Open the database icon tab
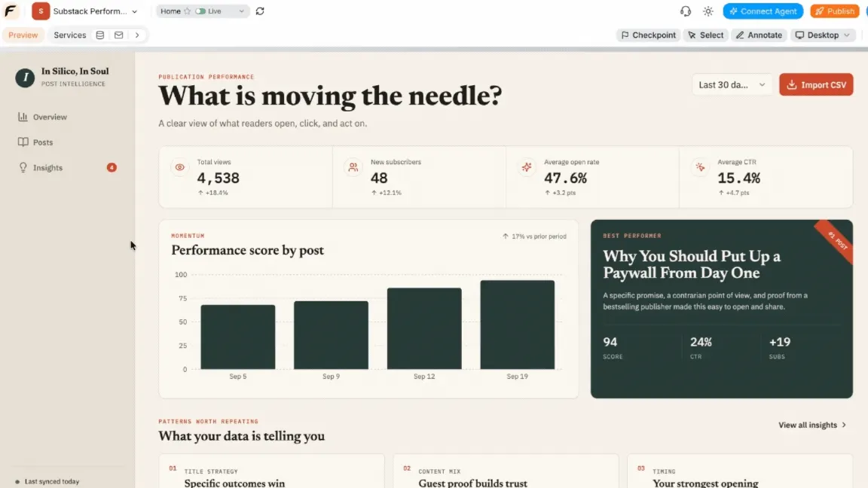The width and height of the screenshot is (868, 488). click(100, 35)
